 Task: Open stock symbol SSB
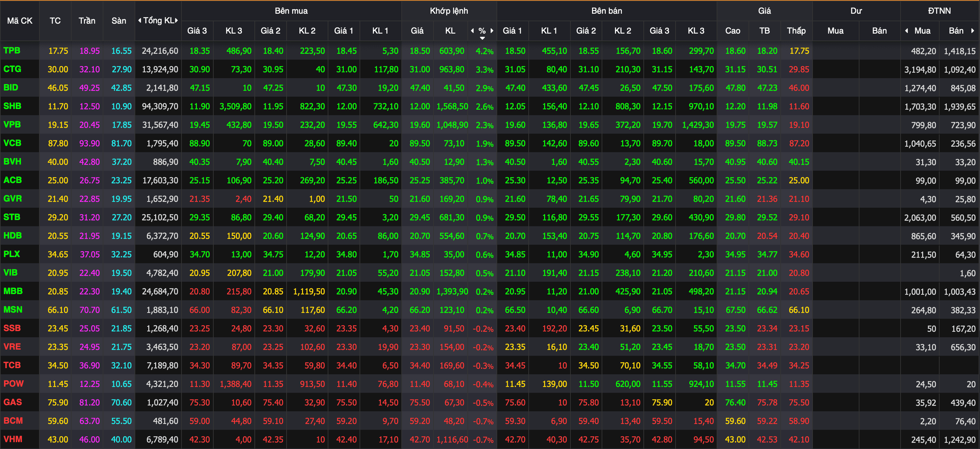pos(12,328)
